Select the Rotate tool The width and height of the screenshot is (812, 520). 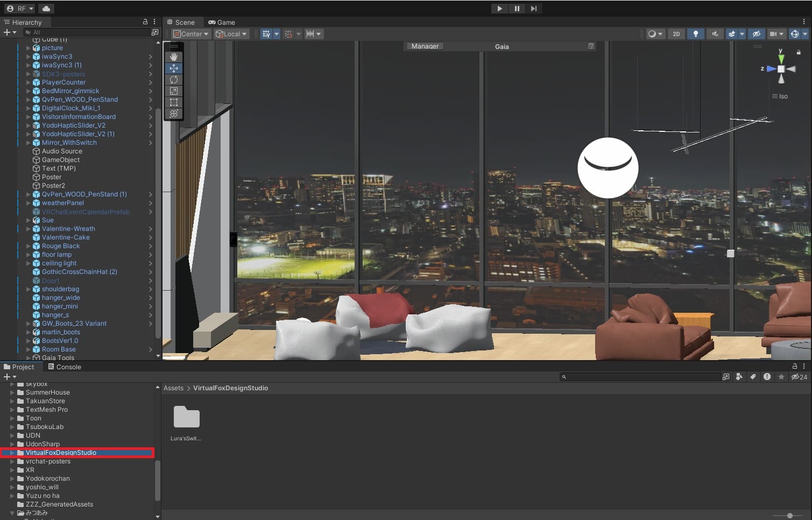point(174,80)
